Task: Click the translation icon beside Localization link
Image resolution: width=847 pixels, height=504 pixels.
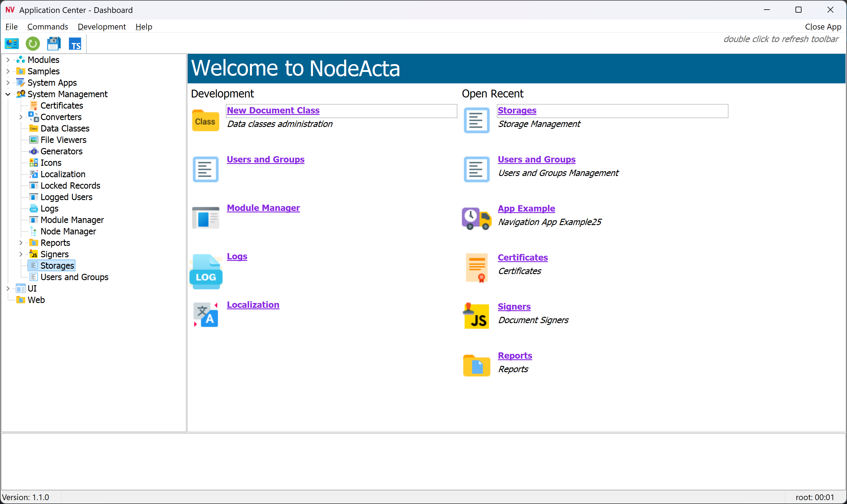Action: coord(205,314)
